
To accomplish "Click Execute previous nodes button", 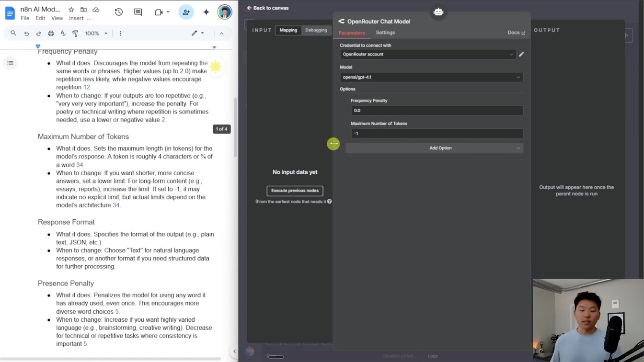I will click(295, 191).
